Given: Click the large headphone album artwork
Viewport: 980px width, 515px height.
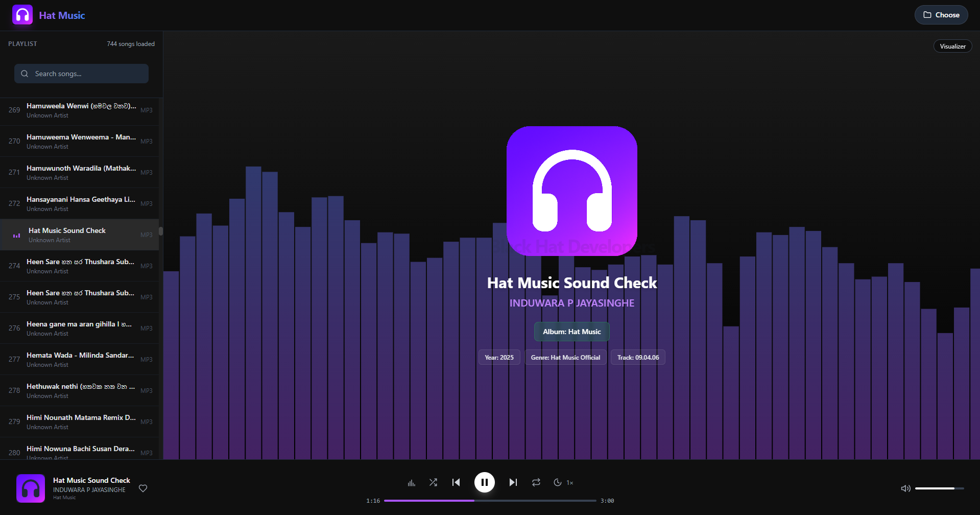Looking at the screenshot, I should [x=571, y=191].
